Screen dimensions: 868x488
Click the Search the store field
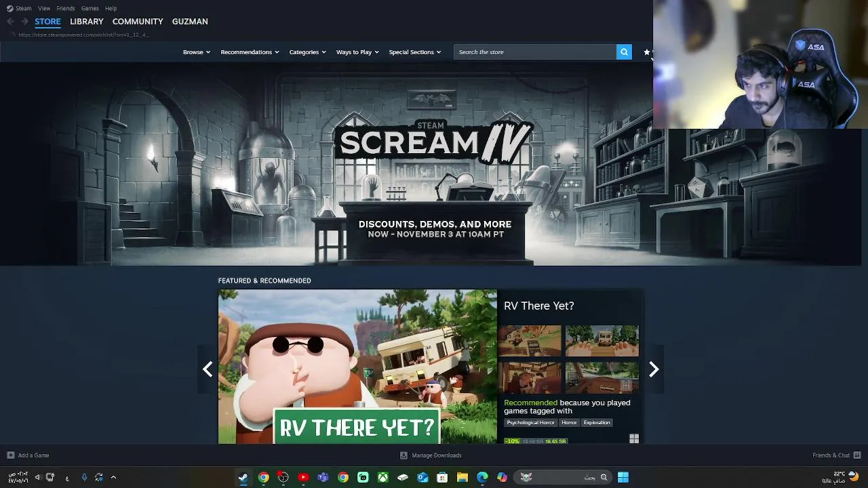535,52
